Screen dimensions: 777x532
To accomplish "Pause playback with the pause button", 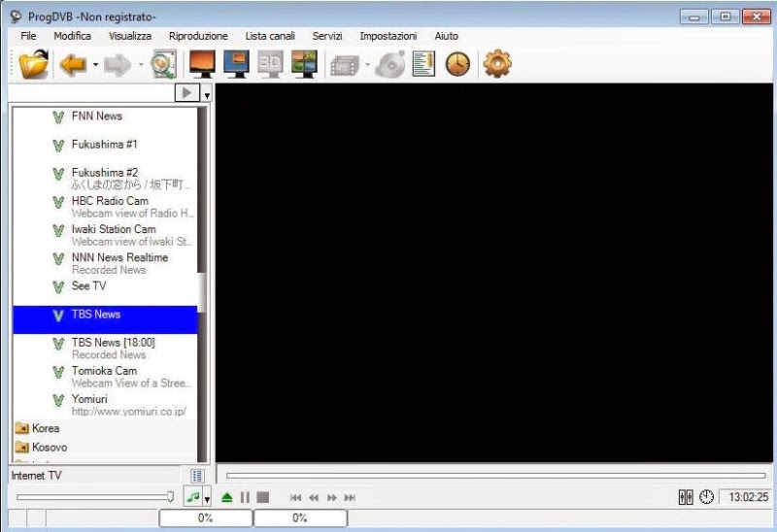I will coord(245,497).
